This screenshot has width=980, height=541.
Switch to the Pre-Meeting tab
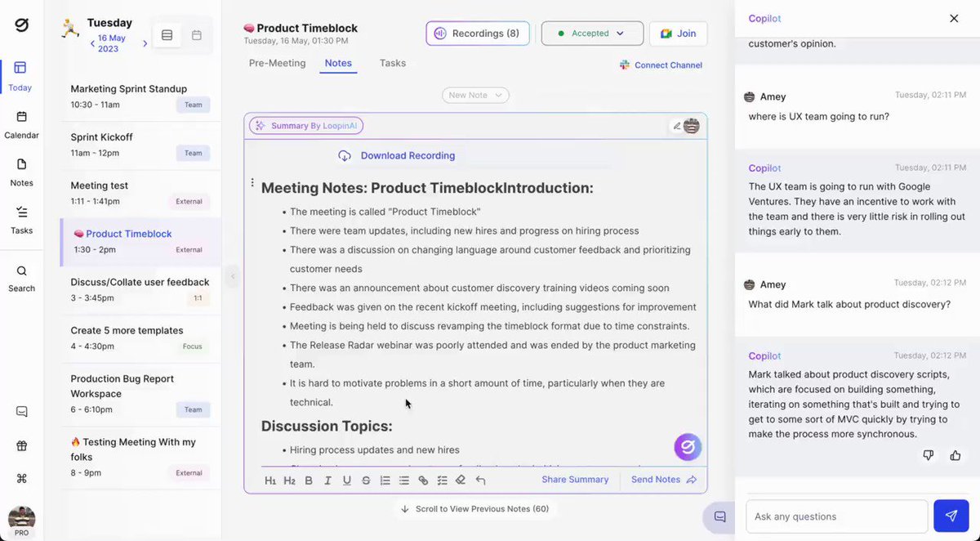click(x=277, y=63)
